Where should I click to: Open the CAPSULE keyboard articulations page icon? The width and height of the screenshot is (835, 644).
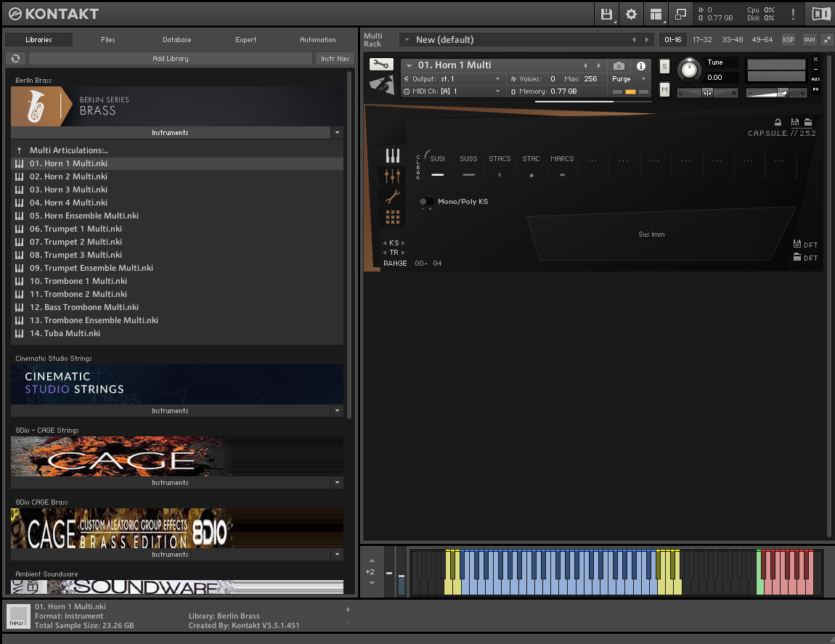(393, 155)
